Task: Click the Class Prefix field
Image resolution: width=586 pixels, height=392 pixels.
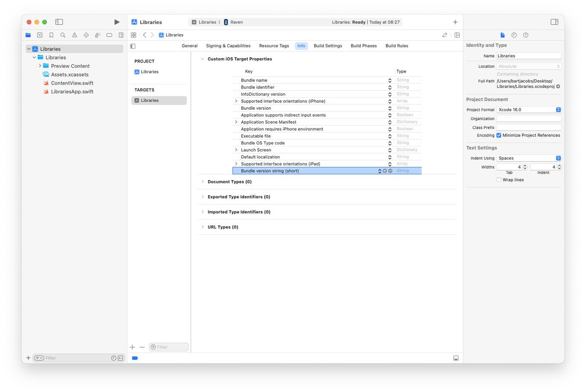Action: click(529, 127)
